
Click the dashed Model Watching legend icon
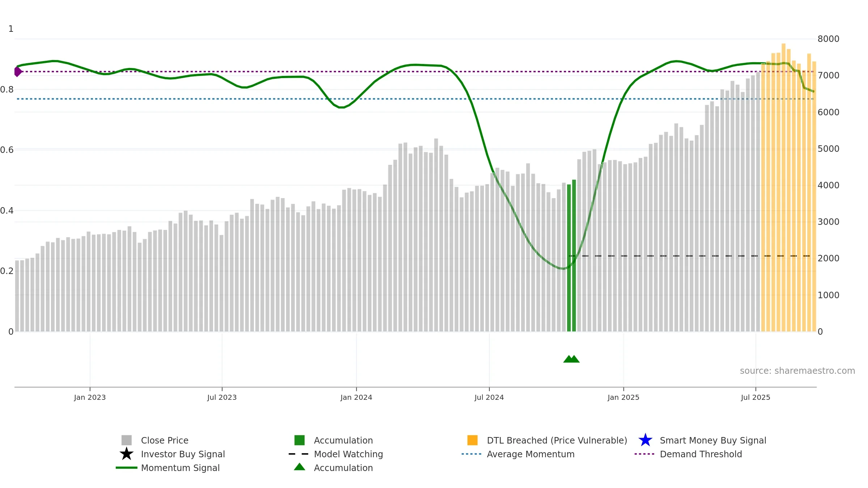coord(299,454)
